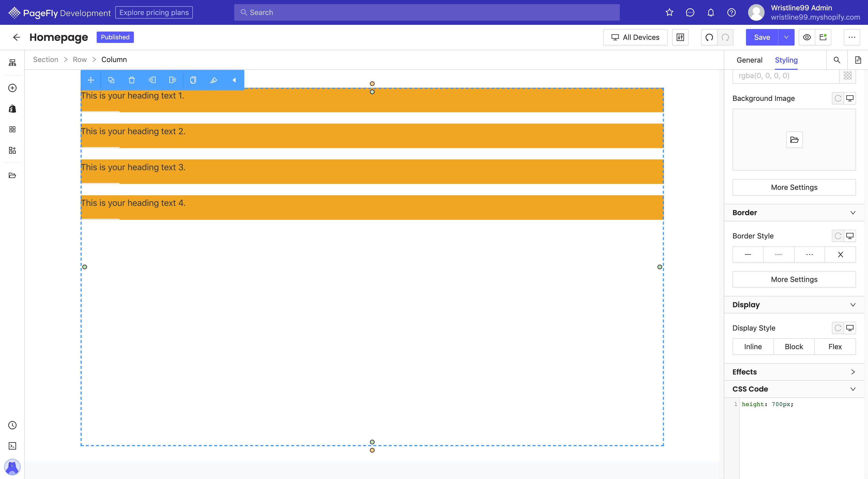Toggle device icon for Background Image
The height and width of the screenshot is (479, 868).
[850, 99]
